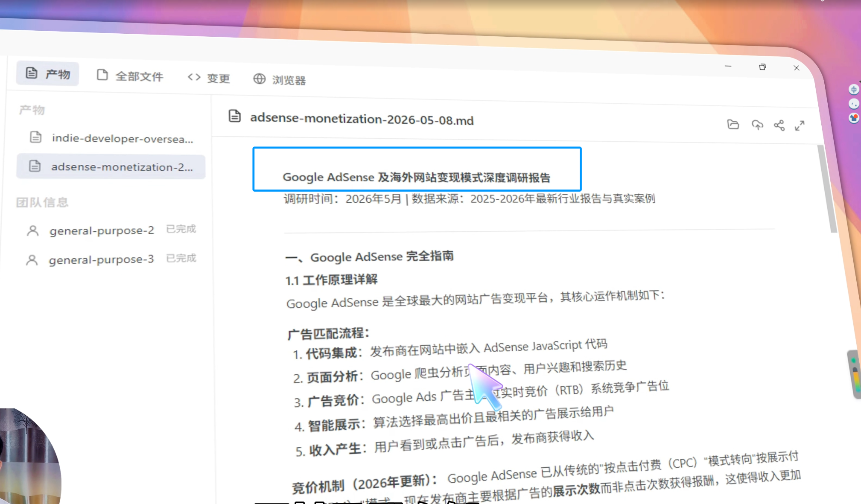The image size is (861, 504).
Task: Click the code brackets icon on 变更 tab
Action: click(194, 77)
